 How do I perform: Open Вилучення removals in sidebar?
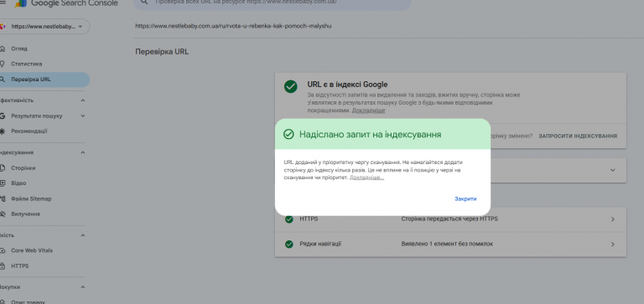click(25, 214)
